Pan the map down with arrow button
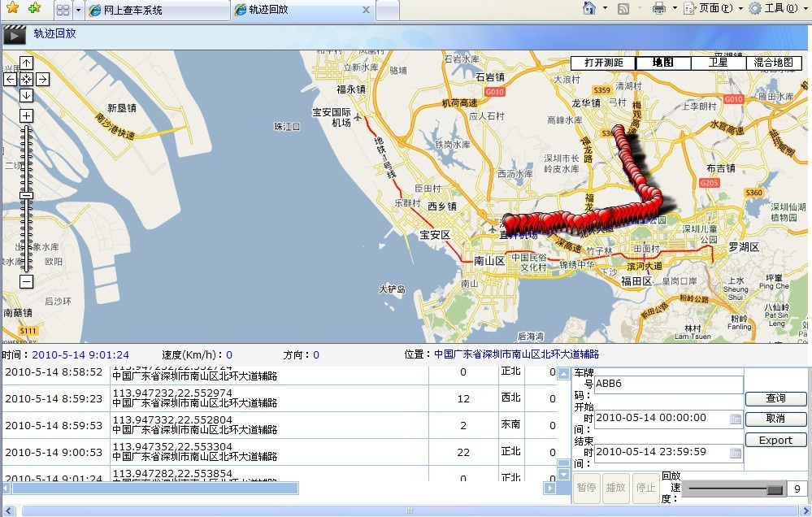This screenshot has width=812, height=517. (26, 95)
